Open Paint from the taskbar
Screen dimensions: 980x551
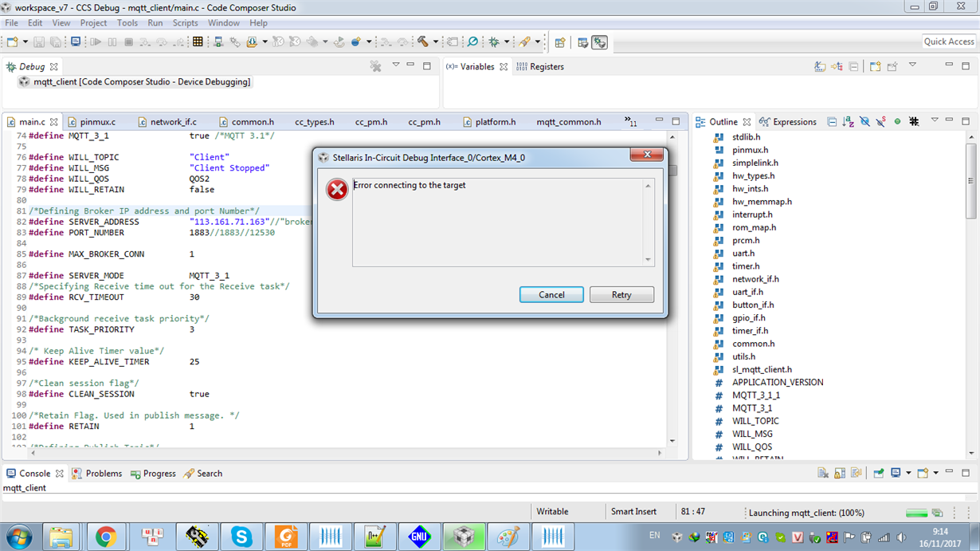[x=508, y=537]
